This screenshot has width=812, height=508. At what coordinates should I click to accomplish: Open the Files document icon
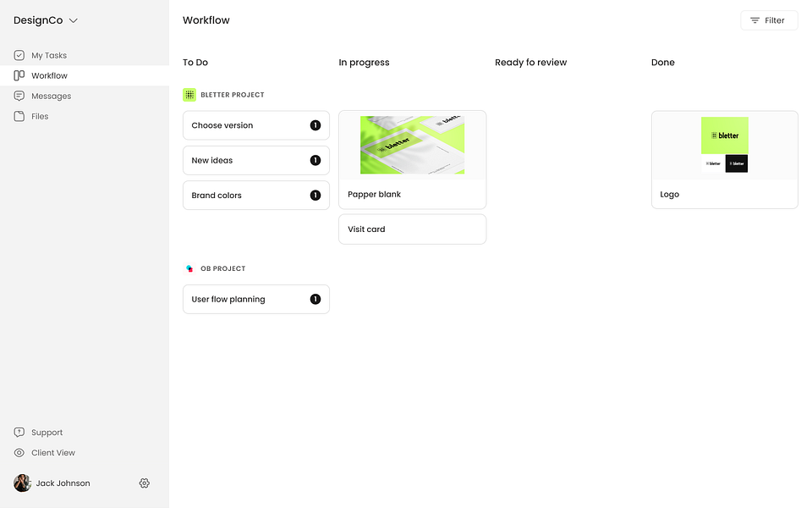(x=18, y=116)
